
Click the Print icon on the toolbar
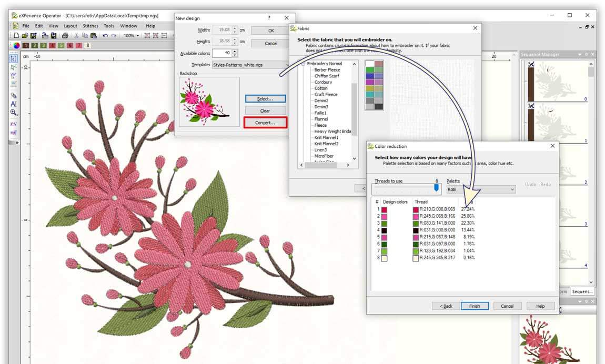point(65,36)
